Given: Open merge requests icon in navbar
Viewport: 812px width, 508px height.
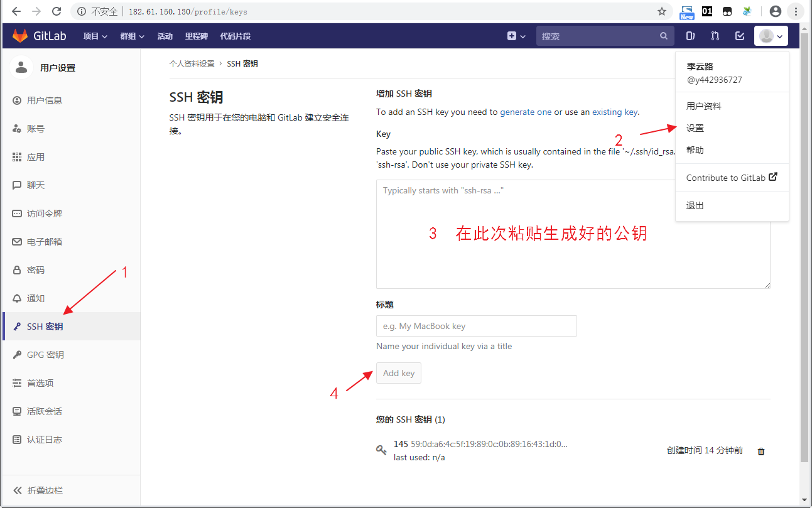Looking at the screenshot, I should 715,36.
